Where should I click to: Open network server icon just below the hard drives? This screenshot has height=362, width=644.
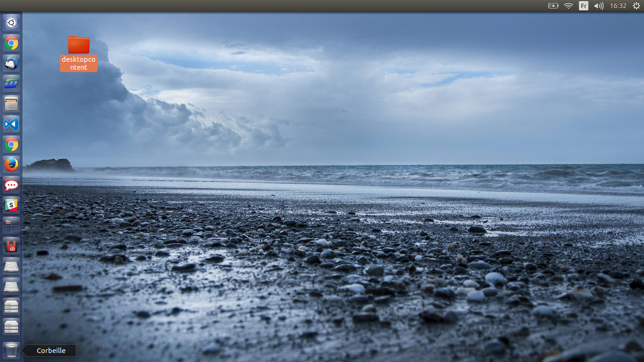coord(11,306)
